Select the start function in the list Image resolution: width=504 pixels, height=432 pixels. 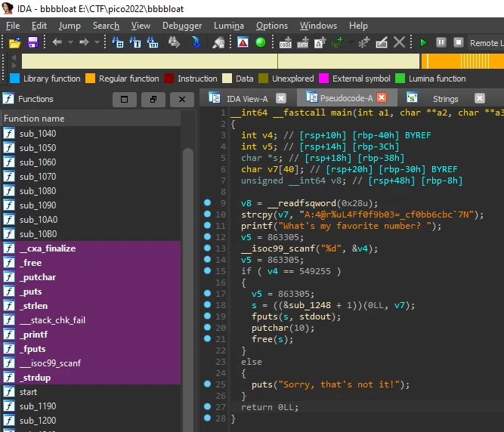point(91,392)
